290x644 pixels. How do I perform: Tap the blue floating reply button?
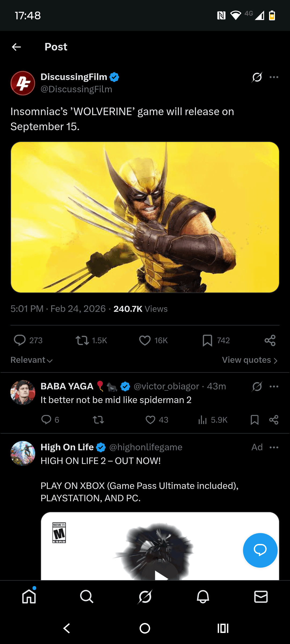(260, 550)
